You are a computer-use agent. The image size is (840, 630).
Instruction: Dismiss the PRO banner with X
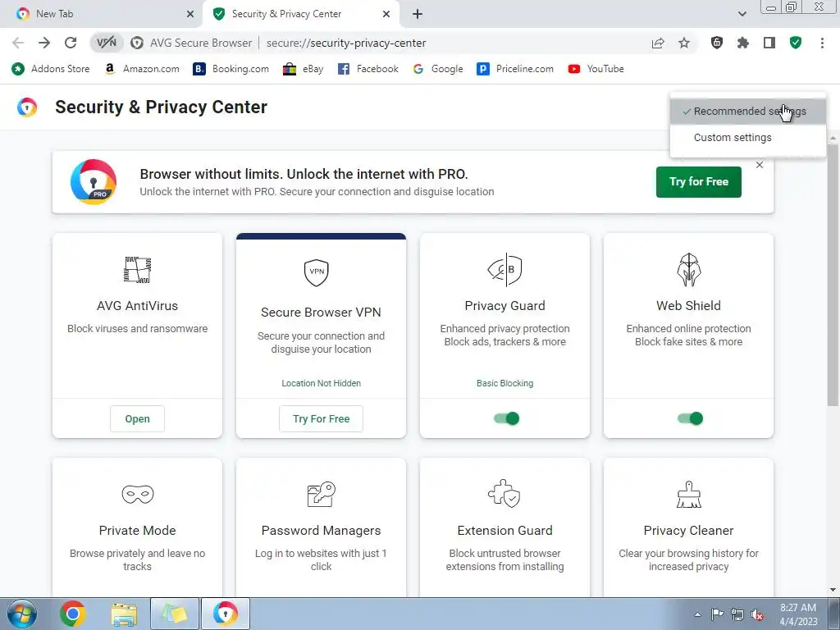tap(759, 165)
